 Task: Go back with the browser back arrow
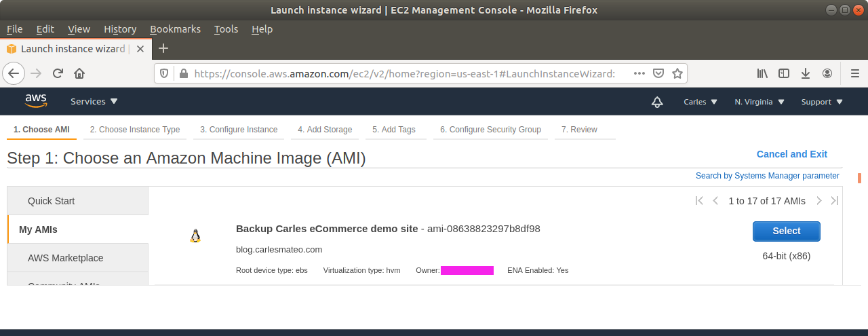click(x=14, y=73)
